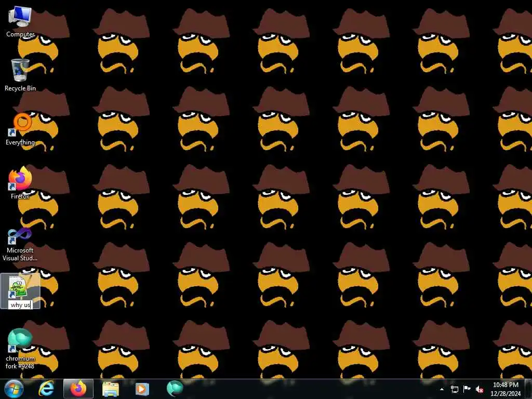The width and height of the screenshot is (532, 399).
Task: Click the 'Computer' desktop label text
Action: coord(20,34)
